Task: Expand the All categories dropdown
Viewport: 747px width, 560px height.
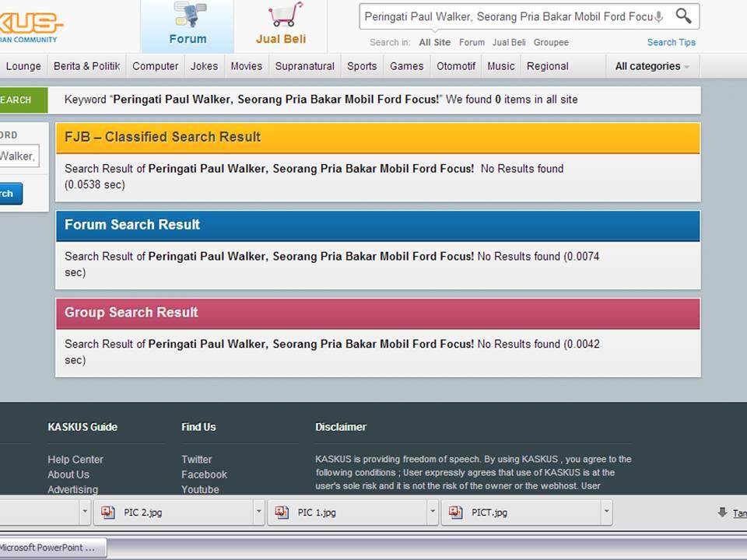Action: coord(652,66)
